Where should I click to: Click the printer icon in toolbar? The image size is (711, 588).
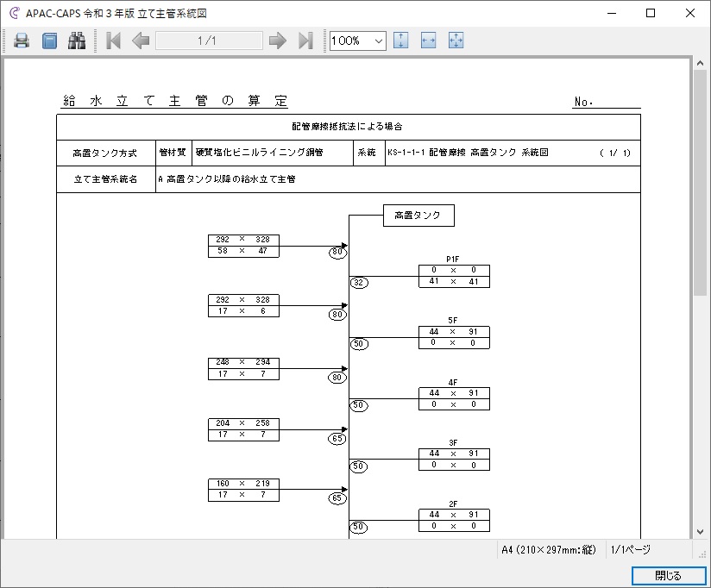click(22, 41)
